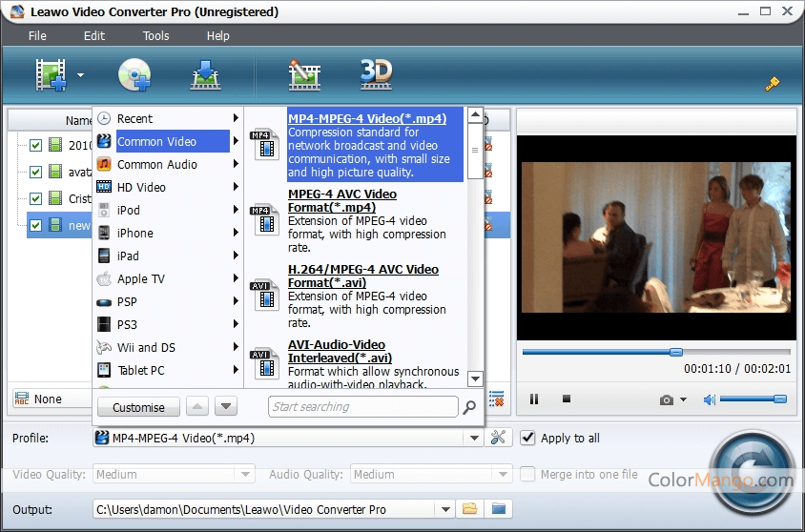This screenshot has width=805, height=532.
Task: Uncheck the first video file checkbox
Action: coord(35,146)
